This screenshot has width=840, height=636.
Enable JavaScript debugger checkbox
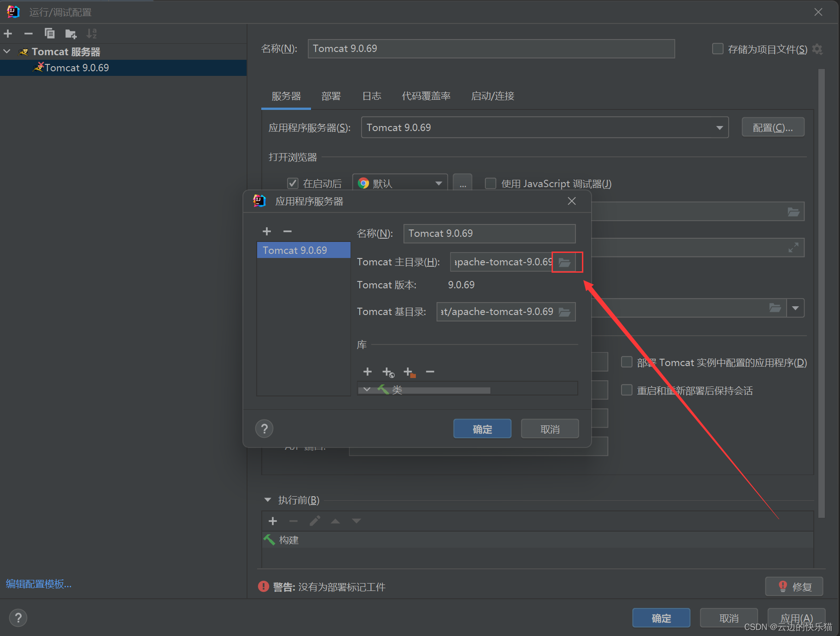(490, 183)
